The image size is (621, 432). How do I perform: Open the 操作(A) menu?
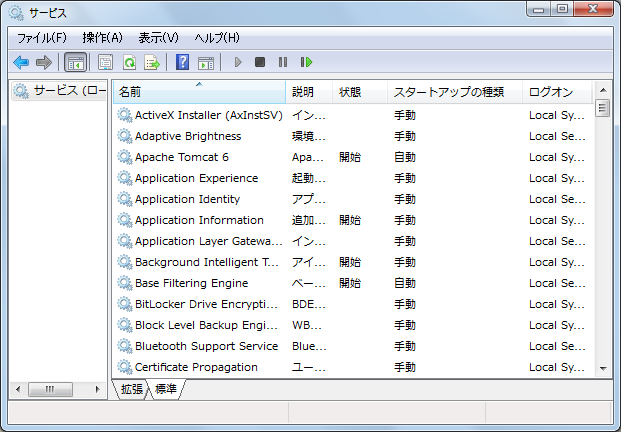click(x=102, y=37)
